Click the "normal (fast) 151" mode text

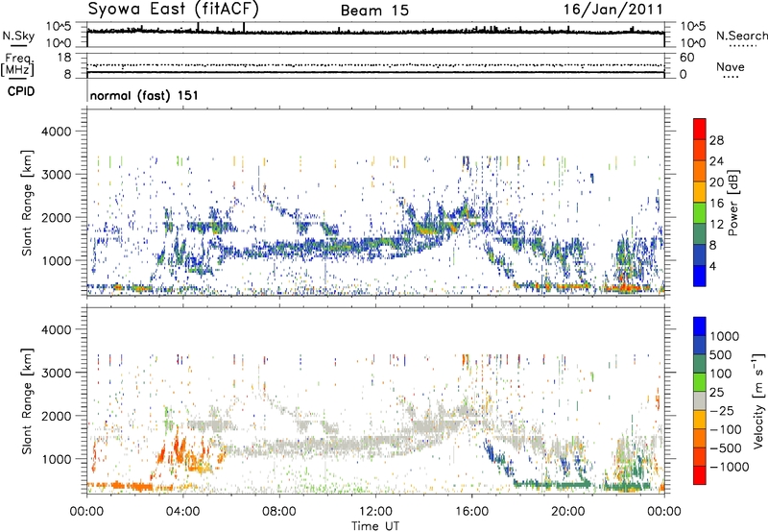pos(144,95)
